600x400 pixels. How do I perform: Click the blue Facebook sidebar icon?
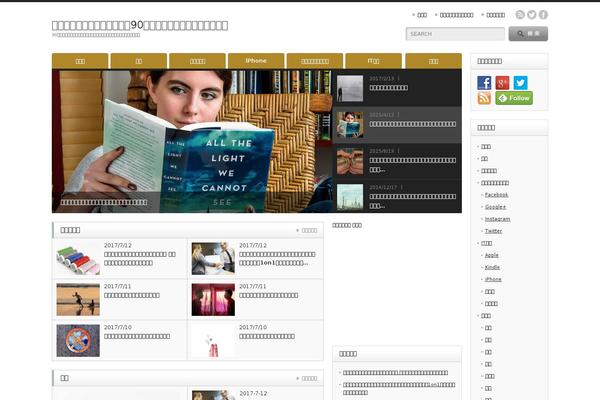pyautogui.click(x=484, y=83)
